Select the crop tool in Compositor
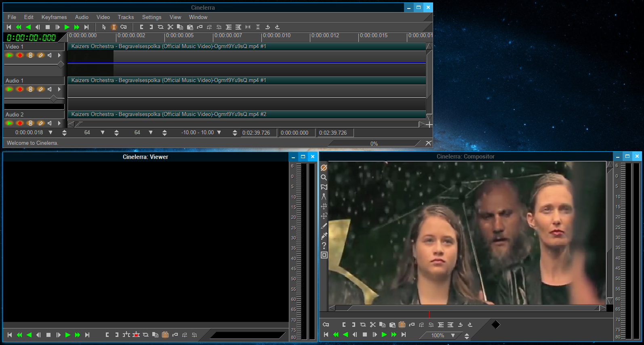Image resolution: width=644 pixels, height=345 pixels. point(324,226)
